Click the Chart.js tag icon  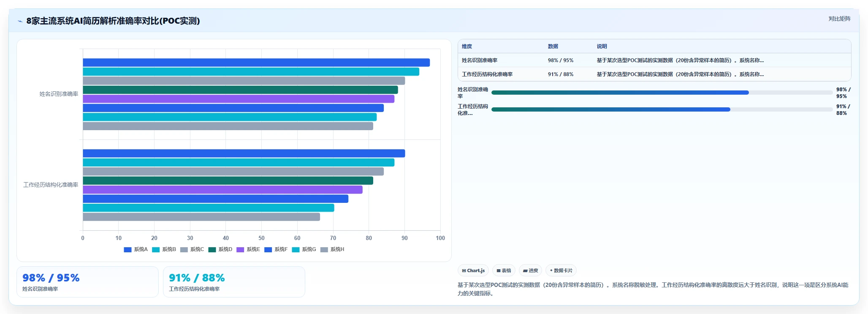pos(464,270)
